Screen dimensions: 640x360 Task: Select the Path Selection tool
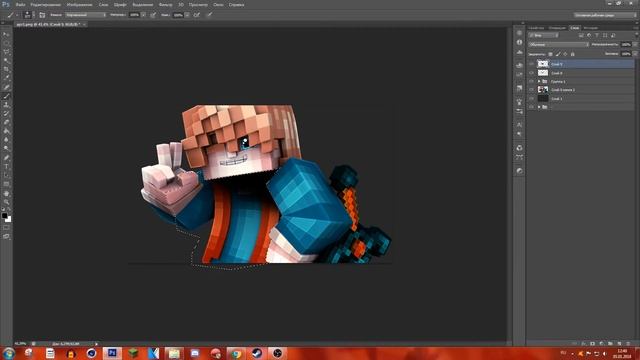click(6, 175)
